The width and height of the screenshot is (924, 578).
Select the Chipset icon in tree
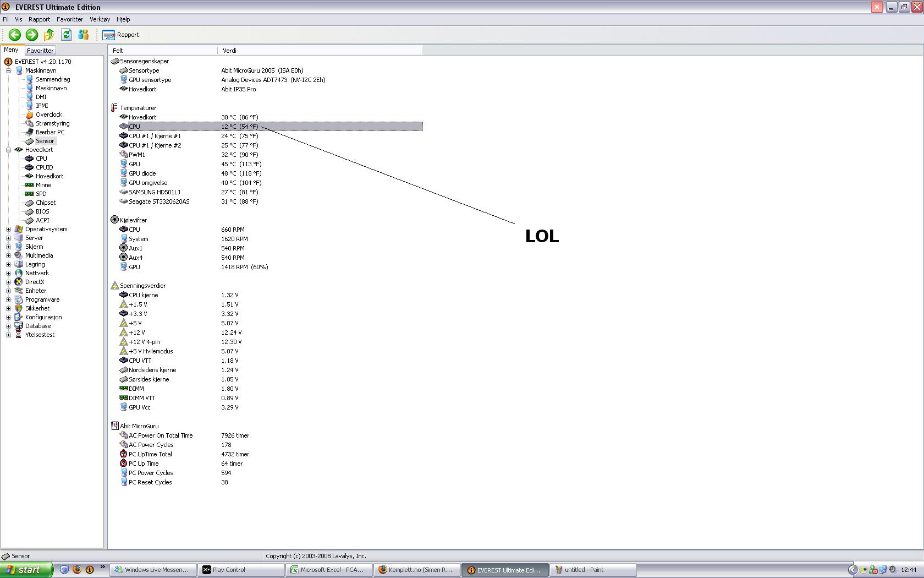point(30,203)
